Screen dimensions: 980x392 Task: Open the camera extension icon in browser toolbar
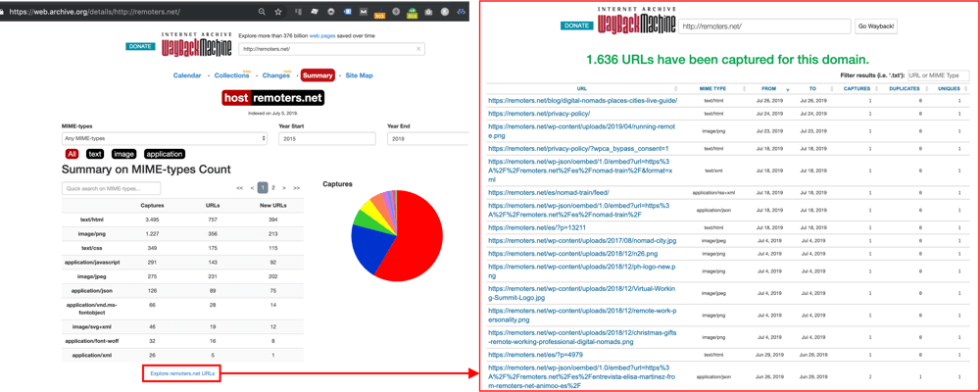[429, 11]
